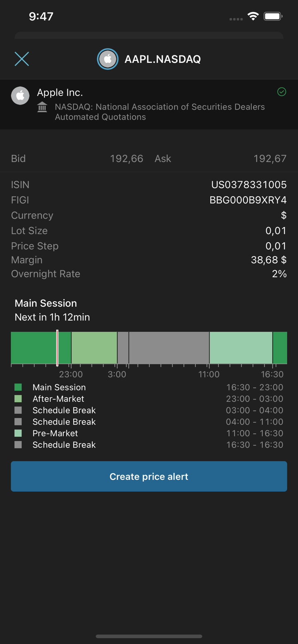Select the ISIN value US0378331005
This screenshot has width=298, height=644.
[x=249, y=185]
